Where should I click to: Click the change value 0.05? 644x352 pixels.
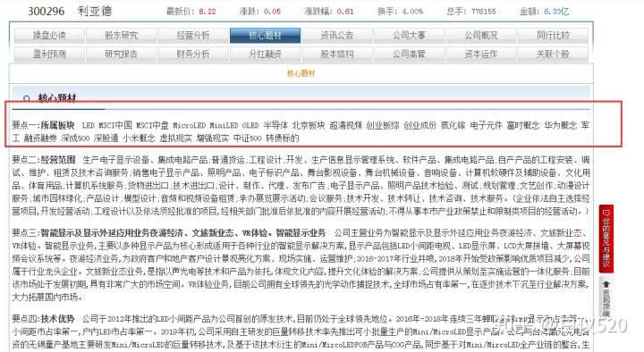(272, 12)
